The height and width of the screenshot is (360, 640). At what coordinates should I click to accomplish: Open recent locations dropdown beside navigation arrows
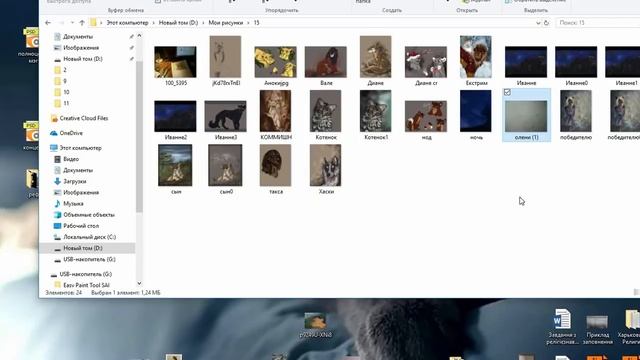click(72, 23)
